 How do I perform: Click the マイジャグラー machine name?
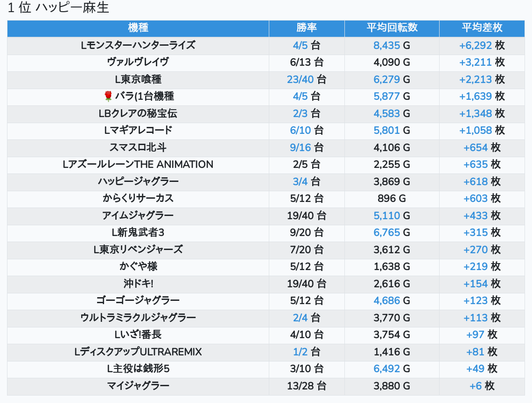point(138,386)
